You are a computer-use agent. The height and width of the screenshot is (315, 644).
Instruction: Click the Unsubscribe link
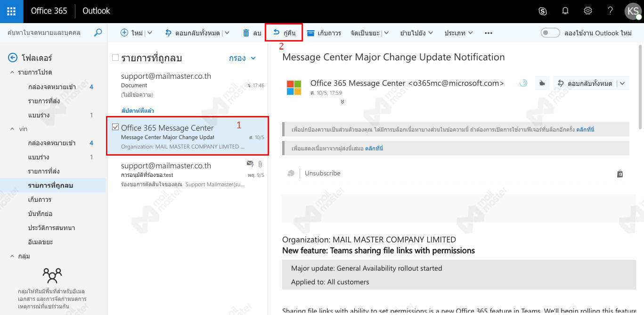323,174
